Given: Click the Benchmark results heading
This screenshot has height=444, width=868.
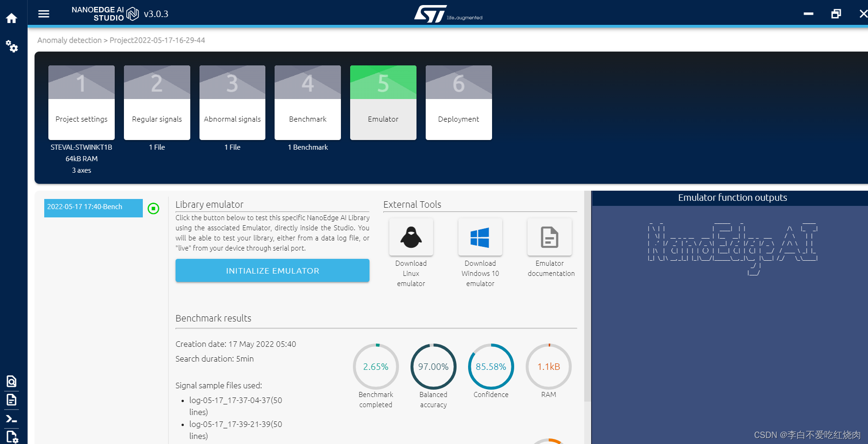Looking at the screenshot, I should [x=213, y=318].
